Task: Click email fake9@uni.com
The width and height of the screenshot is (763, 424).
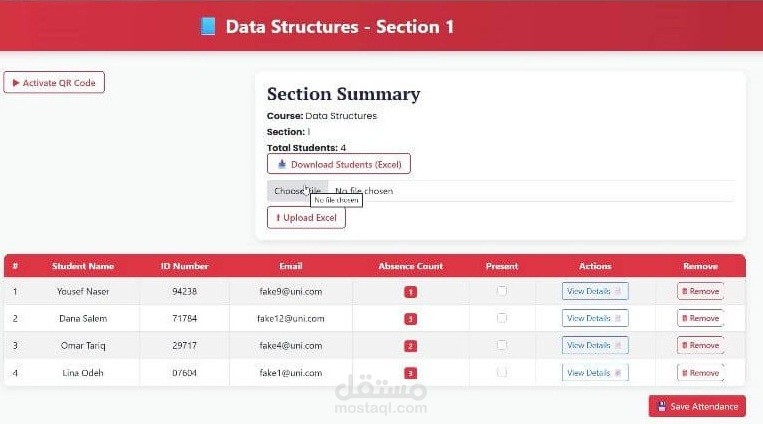Action: point(291,292)
